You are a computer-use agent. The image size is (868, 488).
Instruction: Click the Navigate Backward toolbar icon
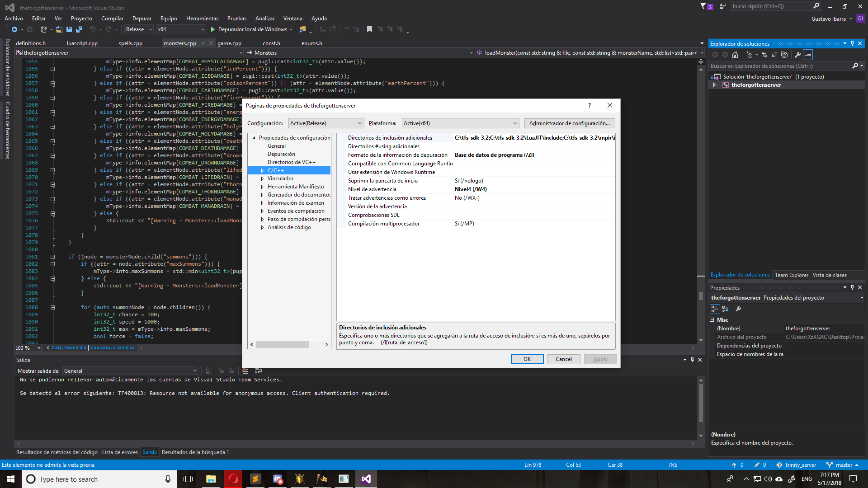14,29
